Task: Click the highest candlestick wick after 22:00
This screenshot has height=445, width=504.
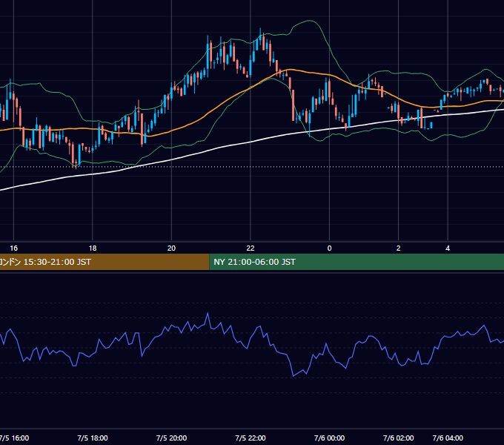Action: (260, 30)
